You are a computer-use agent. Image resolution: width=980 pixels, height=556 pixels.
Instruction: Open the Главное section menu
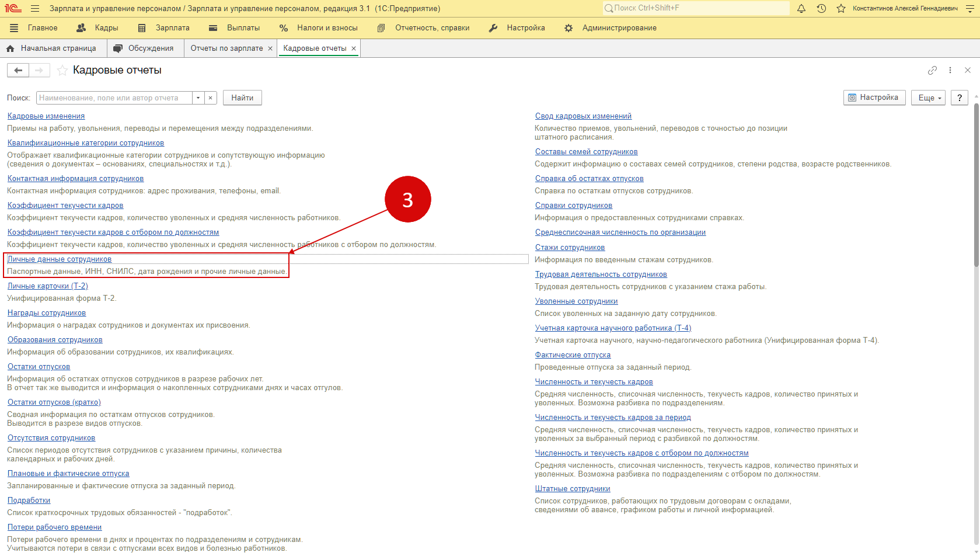point(34,28)
